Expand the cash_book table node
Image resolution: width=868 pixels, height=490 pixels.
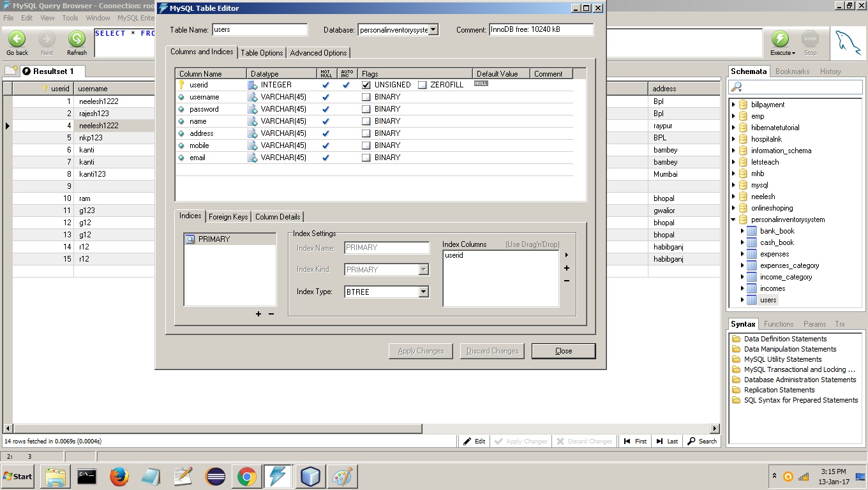(x=742, y=242)
